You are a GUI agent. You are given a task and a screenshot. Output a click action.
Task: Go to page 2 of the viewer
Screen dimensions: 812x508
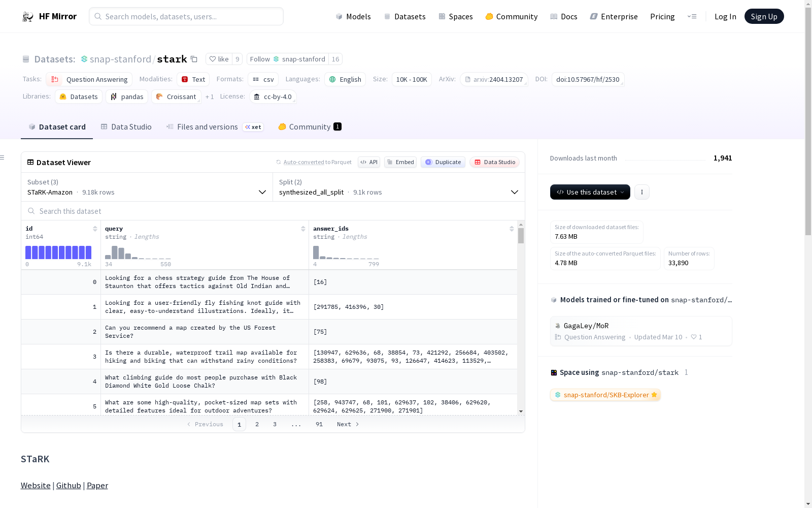pos(257,424)
